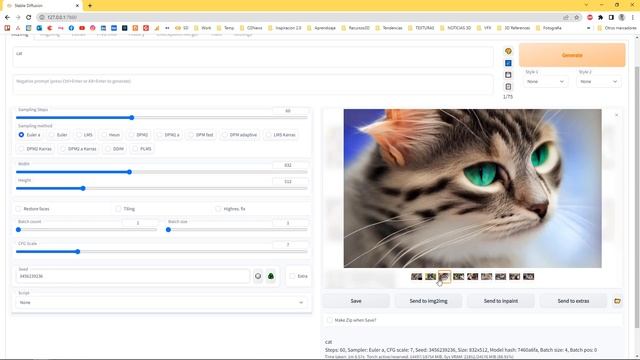Click the browser back arrow
The height and width of the screenshot is (360, 640).
[x=7, y=17]
